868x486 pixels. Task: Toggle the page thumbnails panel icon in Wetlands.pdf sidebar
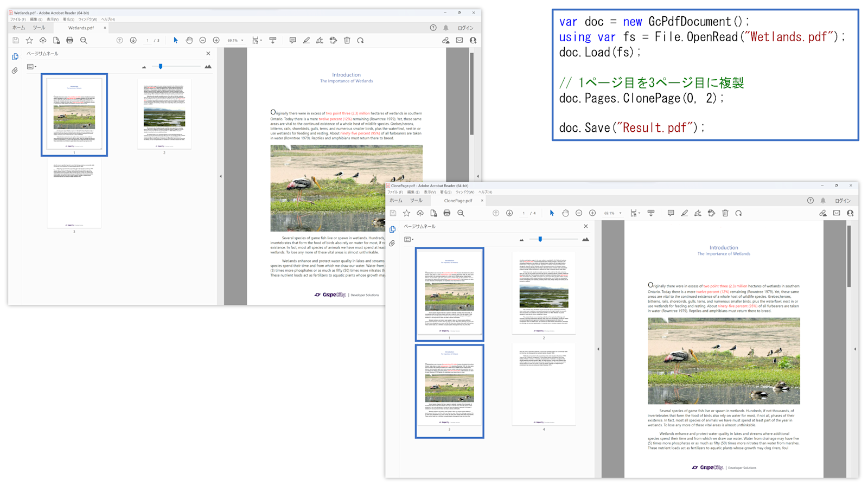15,56
